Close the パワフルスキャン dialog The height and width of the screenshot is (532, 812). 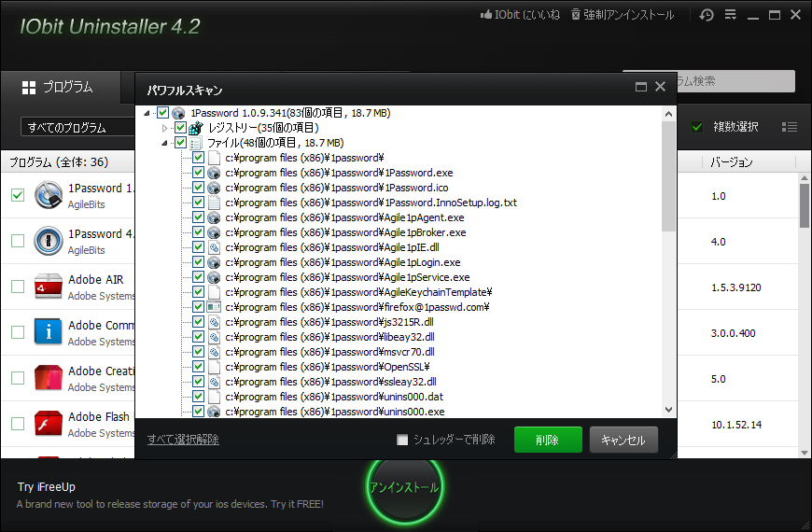click(660, 87)
